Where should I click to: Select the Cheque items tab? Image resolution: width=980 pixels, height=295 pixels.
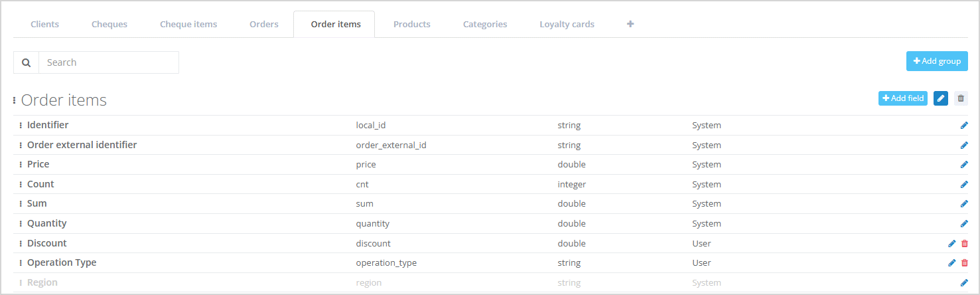(188, 25)
